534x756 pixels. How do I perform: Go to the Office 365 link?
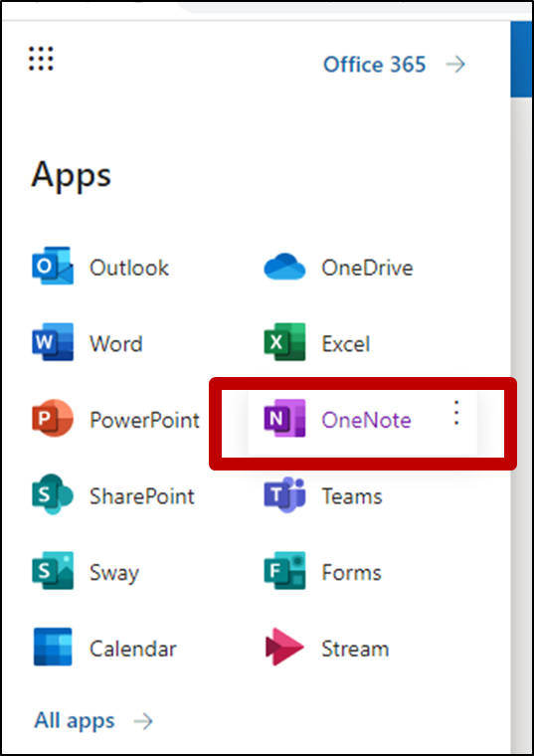click(x=375, y=64)
